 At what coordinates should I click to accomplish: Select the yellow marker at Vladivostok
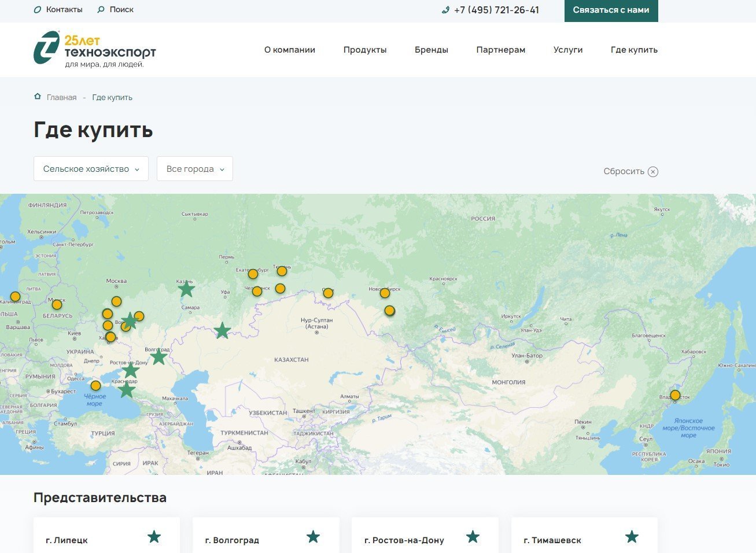(x=675, y=395)
